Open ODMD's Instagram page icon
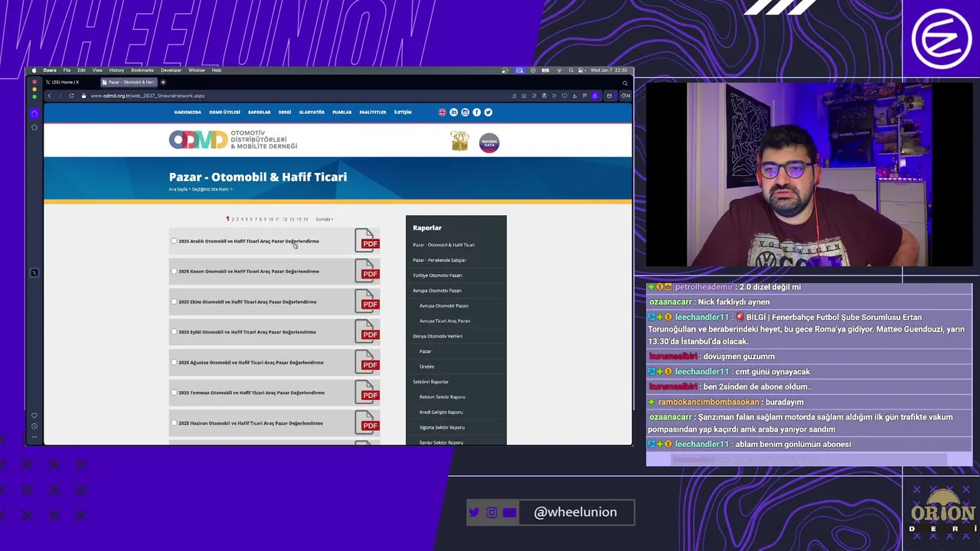This screenshot has width=980, height=551. coord(465,112)
